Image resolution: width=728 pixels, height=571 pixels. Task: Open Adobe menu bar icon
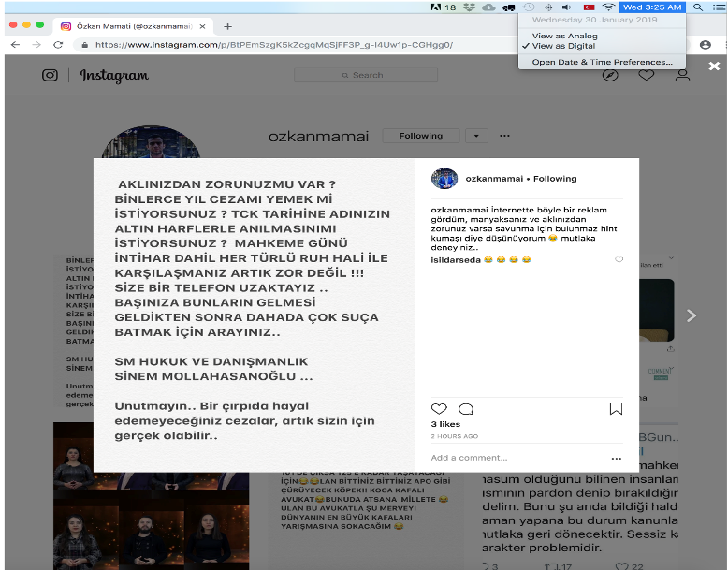(443, 7)
